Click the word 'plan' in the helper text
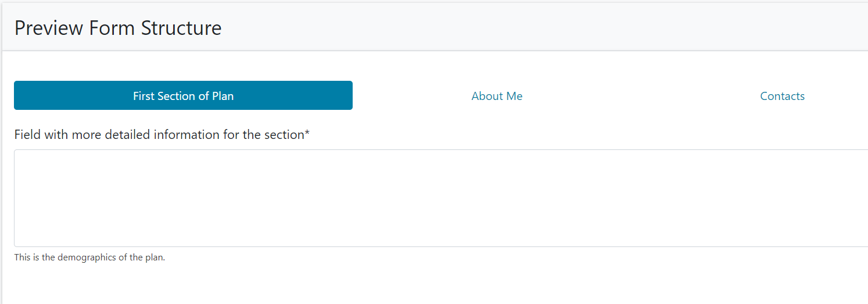This screenshot has height=304, width=868. (155, 257)
